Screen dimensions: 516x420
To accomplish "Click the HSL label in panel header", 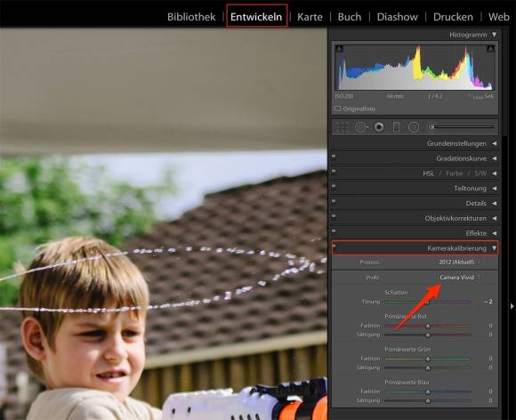I will coord(429,174).
